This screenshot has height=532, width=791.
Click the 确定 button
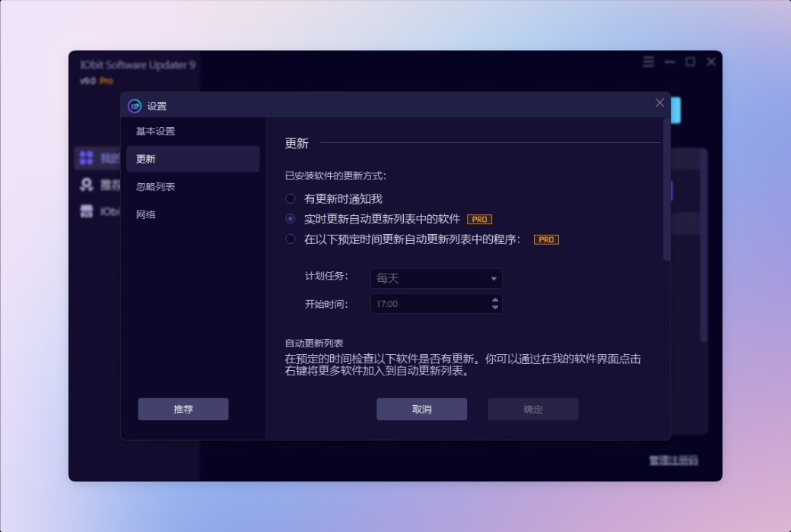(x=532, y=409)
